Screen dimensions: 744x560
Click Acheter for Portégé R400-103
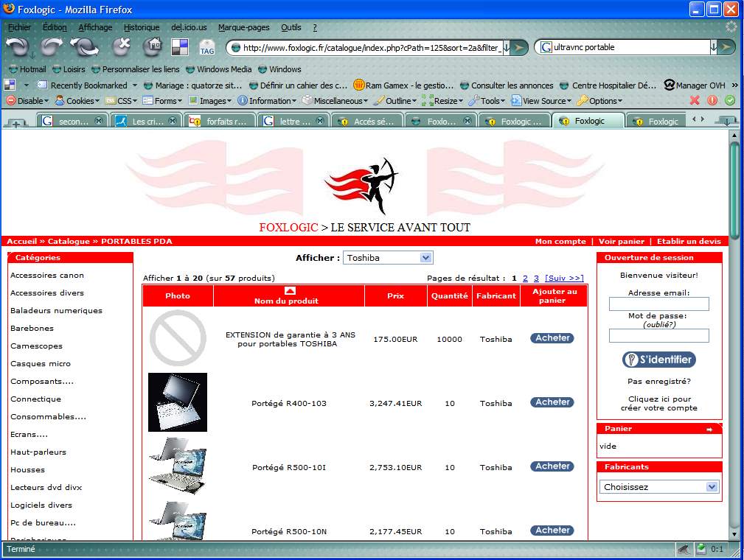552,402
